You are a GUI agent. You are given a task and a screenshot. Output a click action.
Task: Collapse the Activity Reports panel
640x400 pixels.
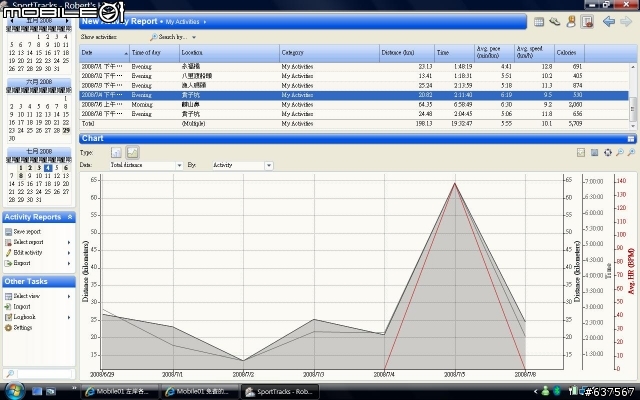click(x=70, y=217)
